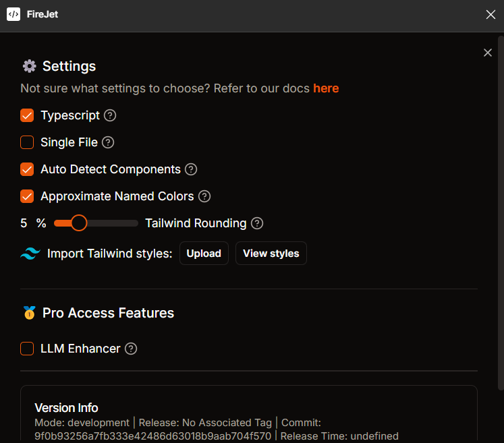The image size is (504, 443).
Task: Click the LLM Enhancer help icon
Action: pyautogui.click(x=131, y=349)
